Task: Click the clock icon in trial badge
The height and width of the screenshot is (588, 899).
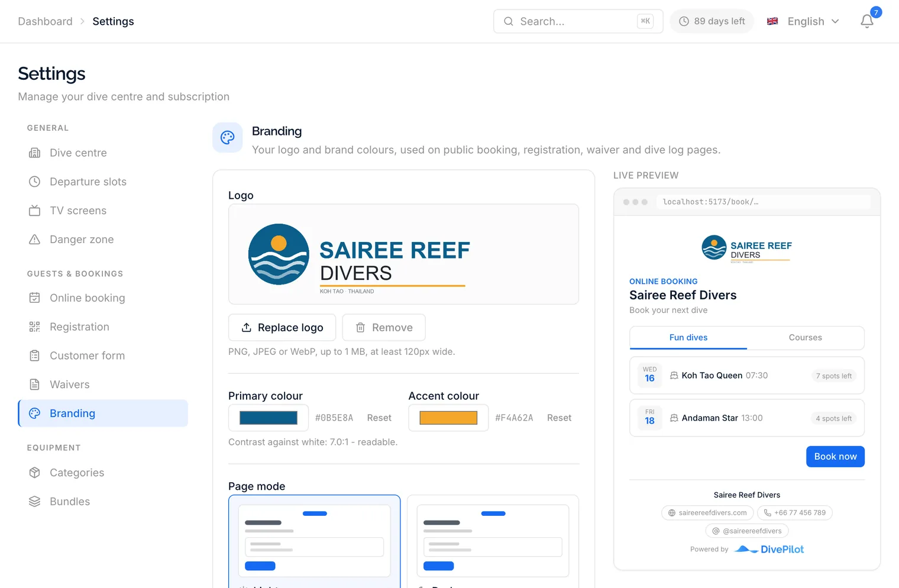Action: [684, 21]
